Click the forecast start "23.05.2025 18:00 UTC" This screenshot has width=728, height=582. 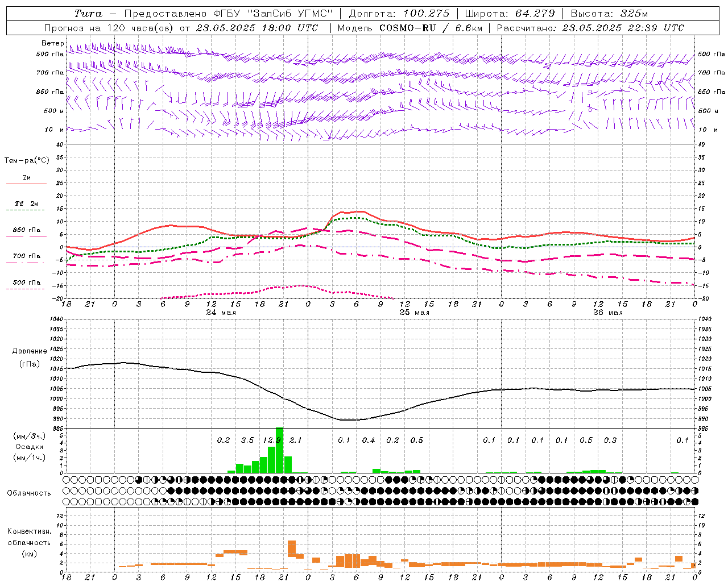257,28
